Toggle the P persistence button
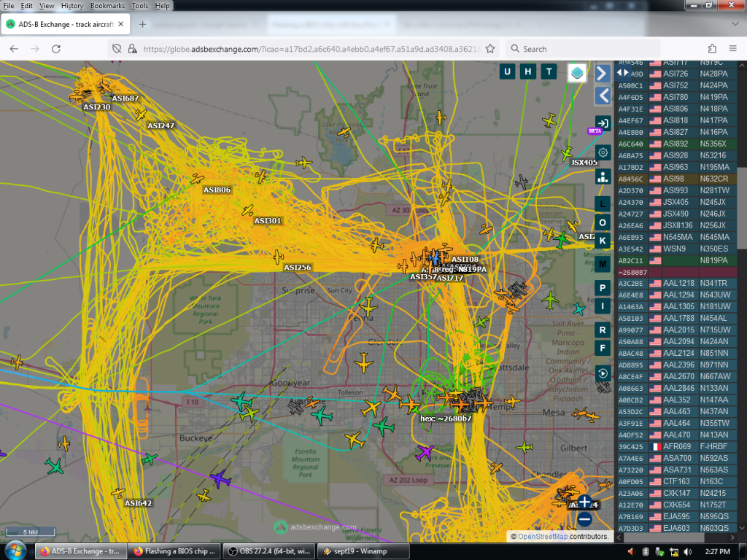747x560 pixels. 602,287
